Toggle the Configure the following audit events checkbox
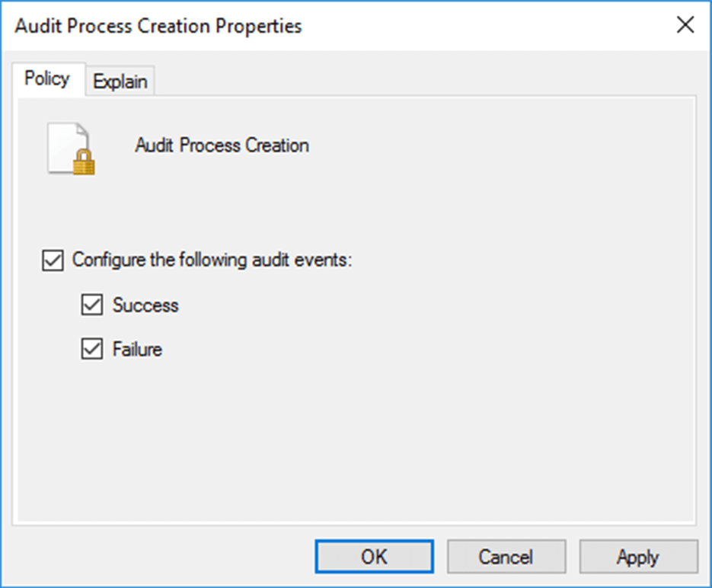This screenshot has height=588, width=712. click(x=53, y=260)
